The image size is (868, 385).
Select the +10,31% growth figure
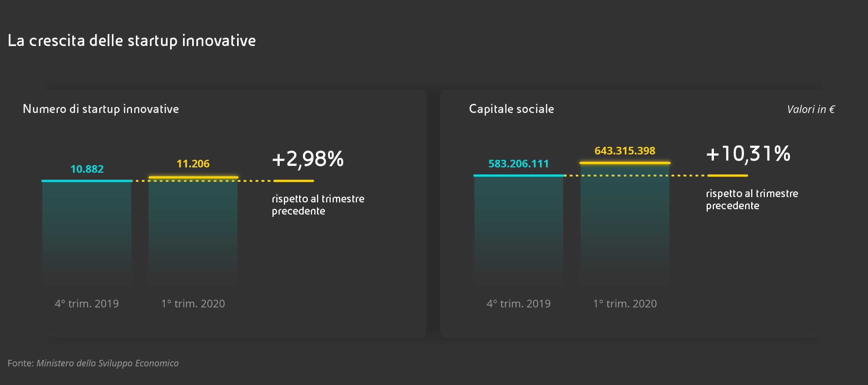click(748, 154)
